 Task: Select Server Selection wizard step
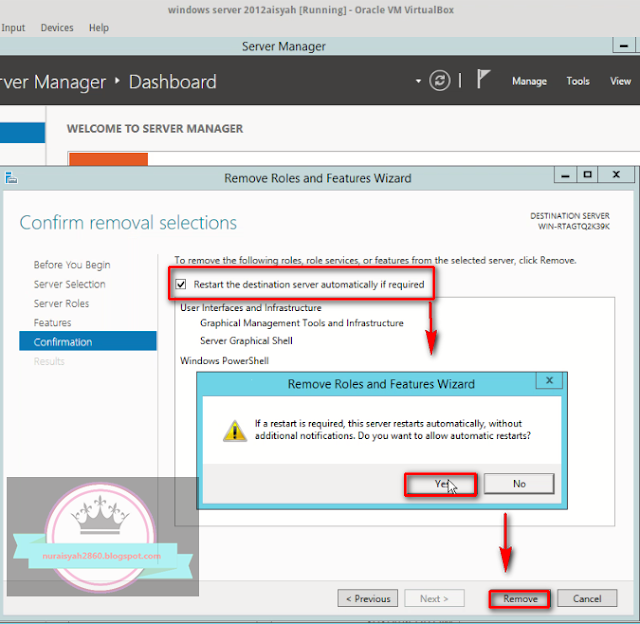click(69, 284)
